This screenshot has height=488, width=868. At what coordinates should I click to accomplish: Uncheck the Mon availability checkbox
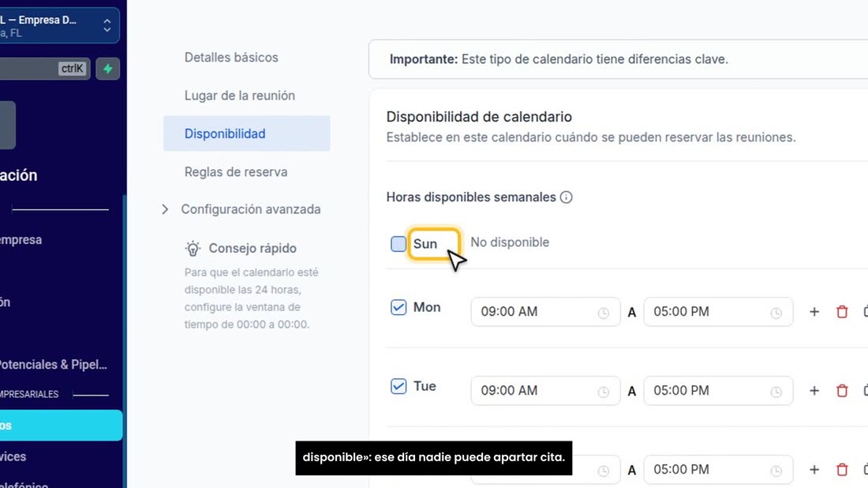pyautogui.click(x=398, y=307)
